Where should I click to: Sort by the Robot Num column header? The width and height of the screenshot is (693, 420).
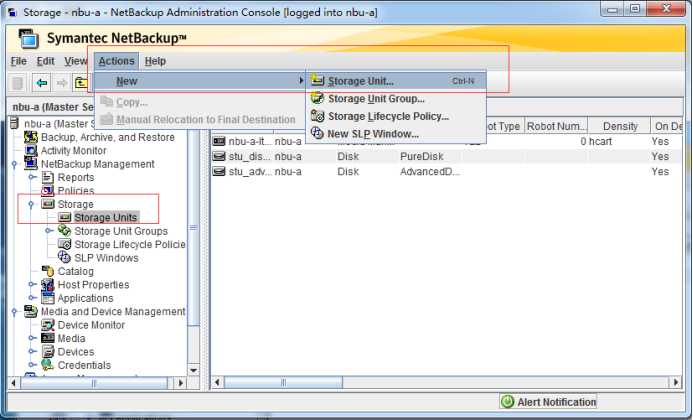556,126
